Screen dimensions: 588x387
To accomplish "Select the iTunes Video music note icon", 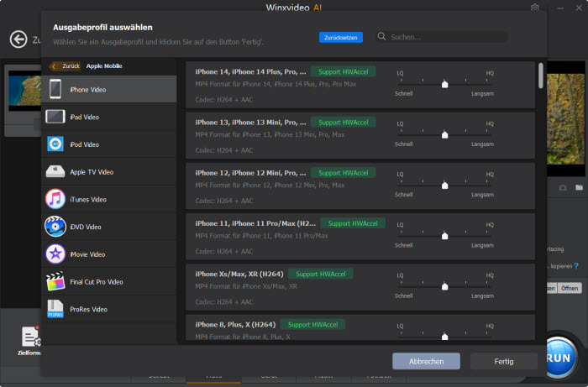I will click(55, 199).
